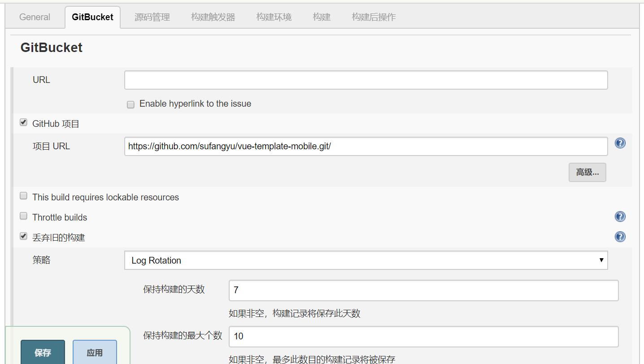The image size is (644, 364).
Task: Enable hyperlink to the issue checkbox
Action: pyautogui.click(x=131, y=104)
